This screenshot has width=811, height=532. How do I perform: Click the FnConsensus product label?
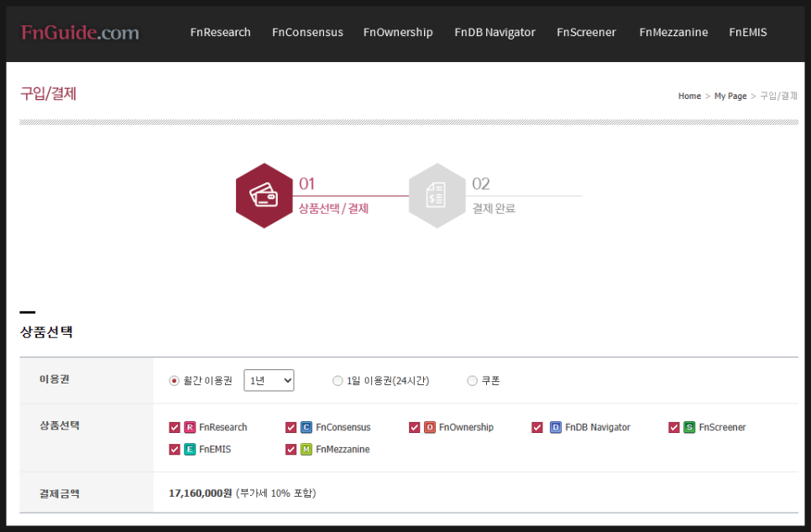coord(343,427)
